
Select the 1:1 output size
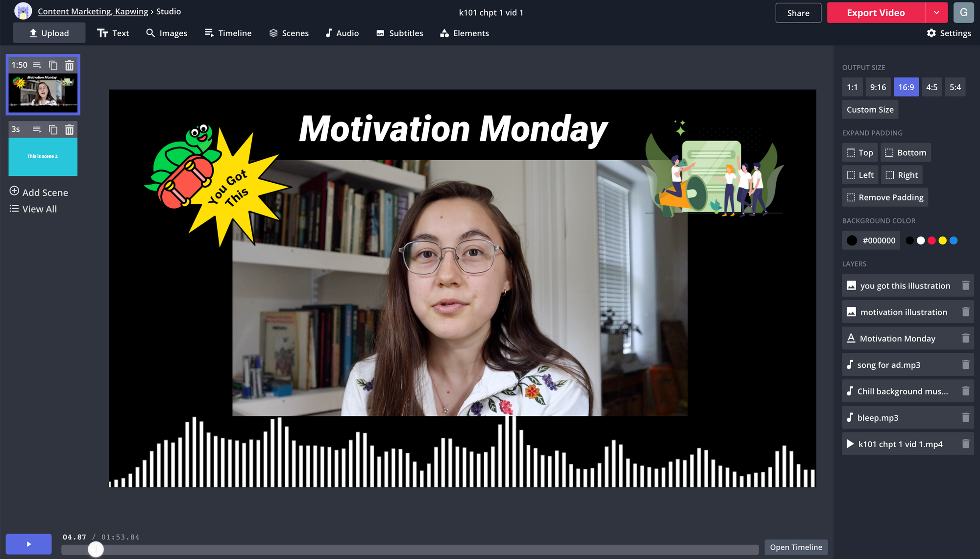pos(852,87)
